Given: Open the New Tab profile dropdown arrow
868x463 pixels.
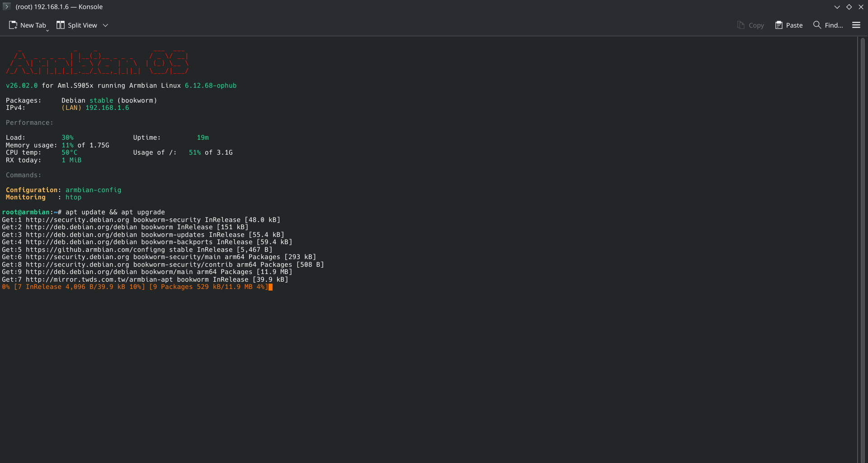Looking at the screenshot, I should click(47, 30).
